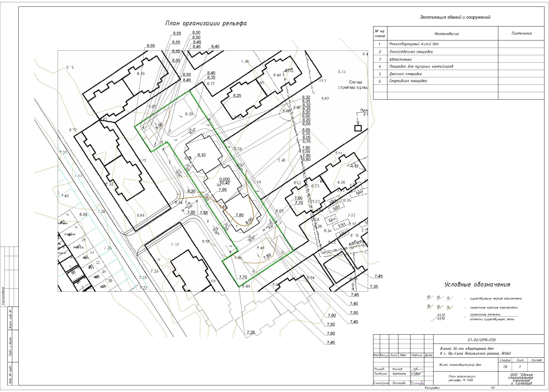Viewport: 549px width, 392px height.
Task: Click the 'Листов' header cell
Action: click(536, 360)
